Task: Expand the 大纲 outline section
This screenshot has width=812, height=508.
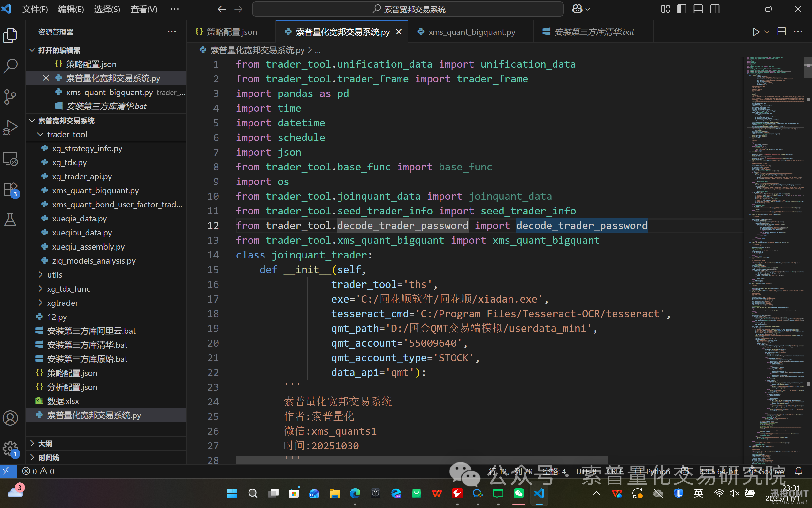Action: click(45, 444)
